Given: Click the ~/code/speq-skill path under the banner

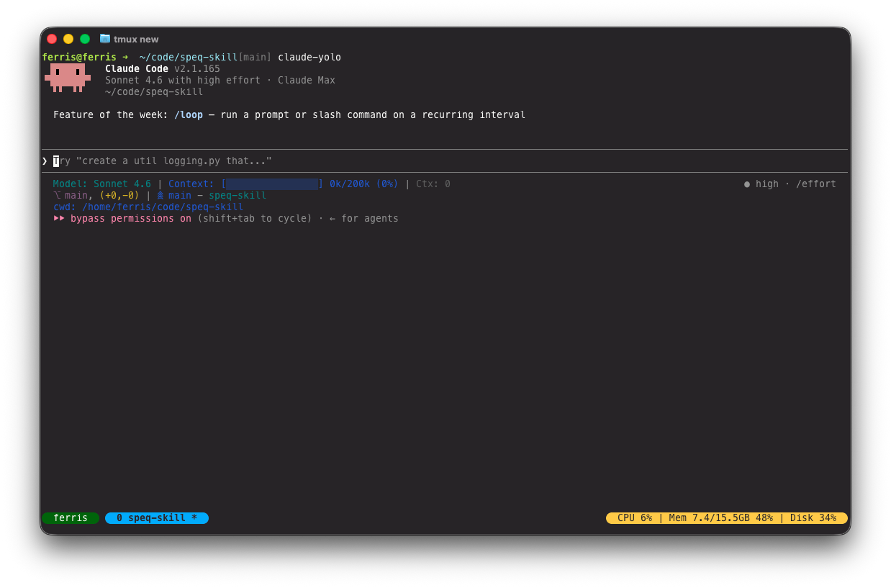Looking at the screenshot, I should click(x=154, y=91).
